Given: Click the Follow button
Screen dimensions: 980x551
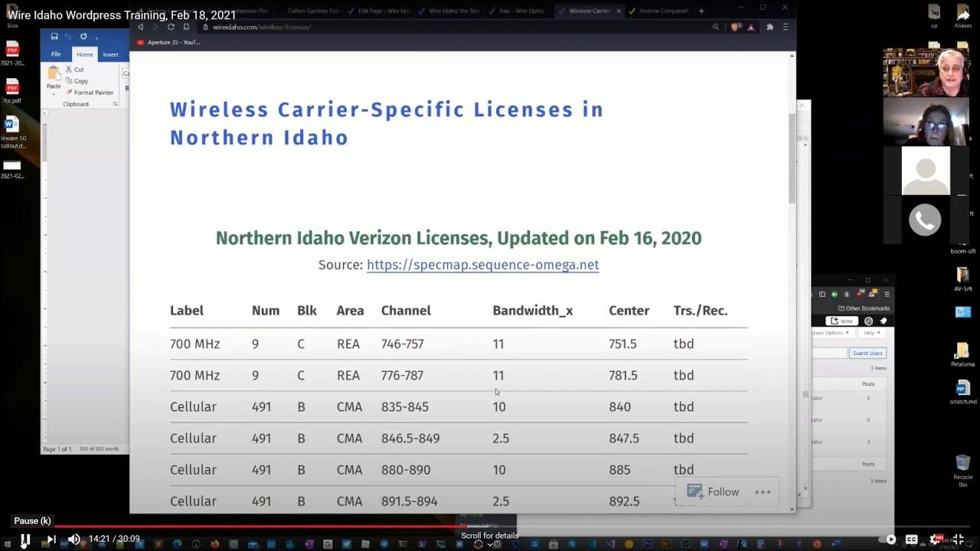Looking at the screenshot, I should (x=714, y=492).
